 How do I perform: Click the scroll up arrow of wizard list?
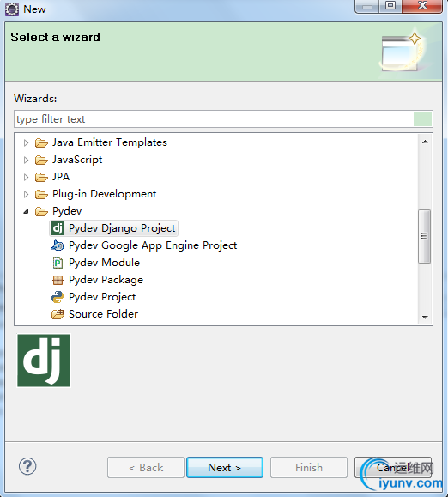425,142
